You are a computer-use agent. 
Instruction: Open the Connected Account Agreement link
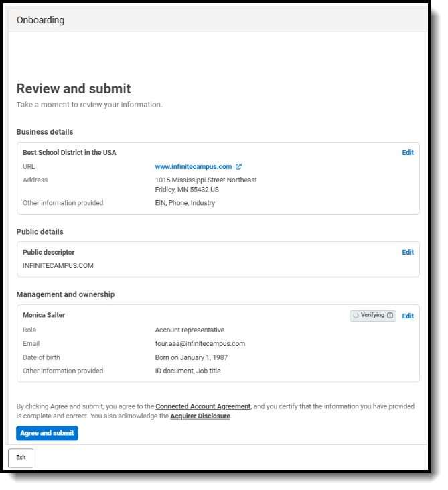pos(203,406)
